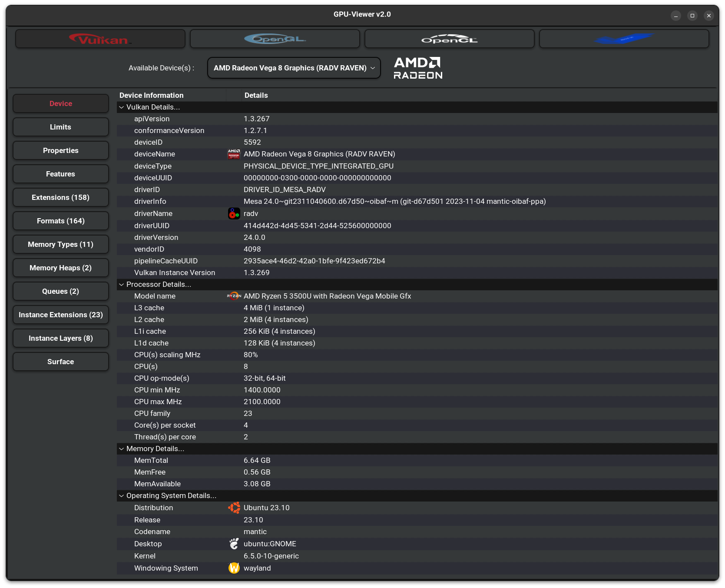Open the Formats (164) section
The image size is (725, 588).
pos(60,220)
